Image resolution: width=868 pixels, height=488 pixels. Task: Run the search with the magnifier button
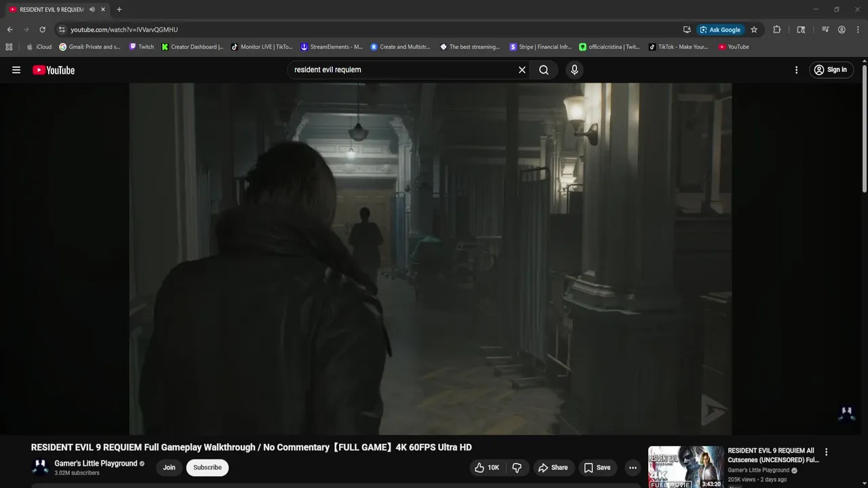544,70
